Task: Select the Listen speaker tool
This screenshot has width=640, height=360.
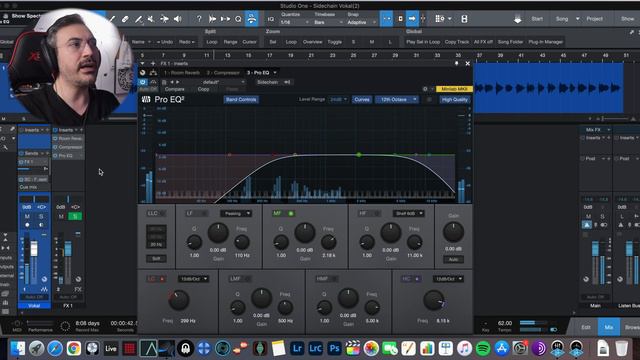Action: click(178, 19)
